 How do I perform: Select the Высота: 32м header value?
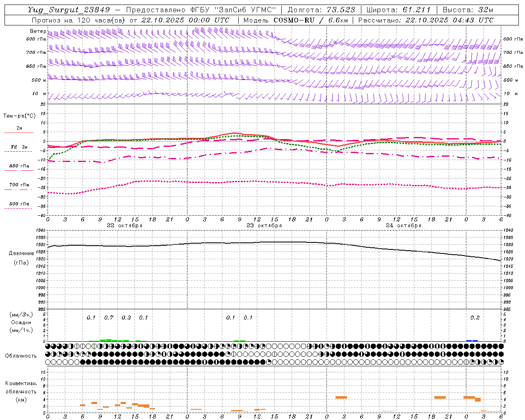[x=468, y=10]
